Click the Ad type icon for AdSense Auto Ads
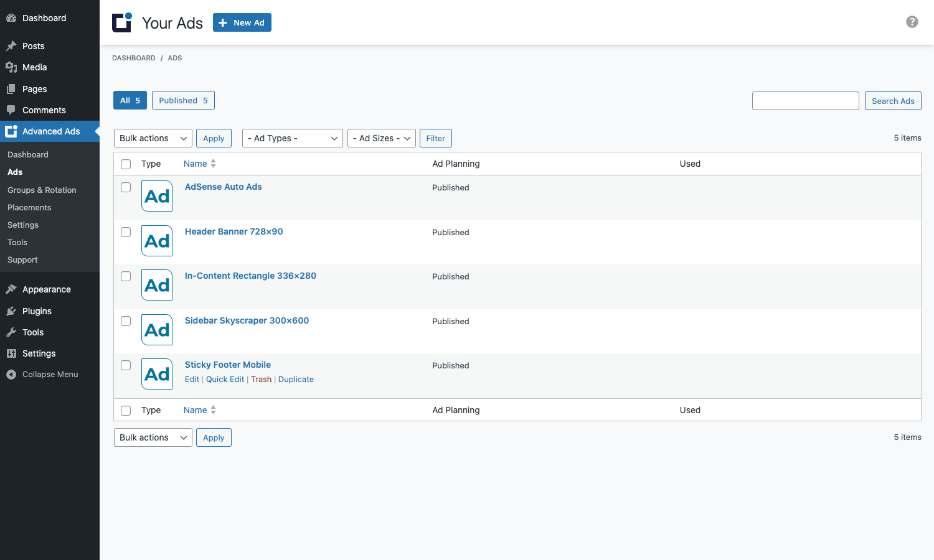The height and width of the screenshot is (560, 934). pos(157,196)
